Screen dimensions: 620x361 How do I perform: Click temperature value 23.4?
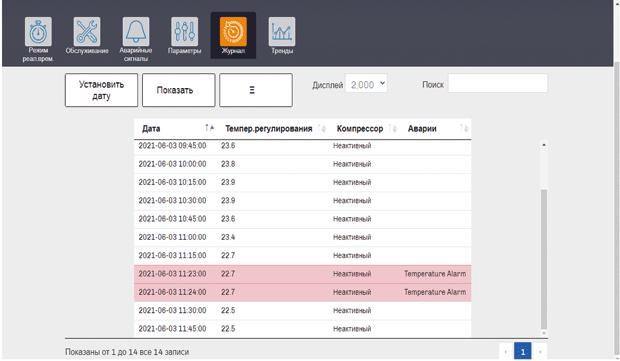coord(228,237)
